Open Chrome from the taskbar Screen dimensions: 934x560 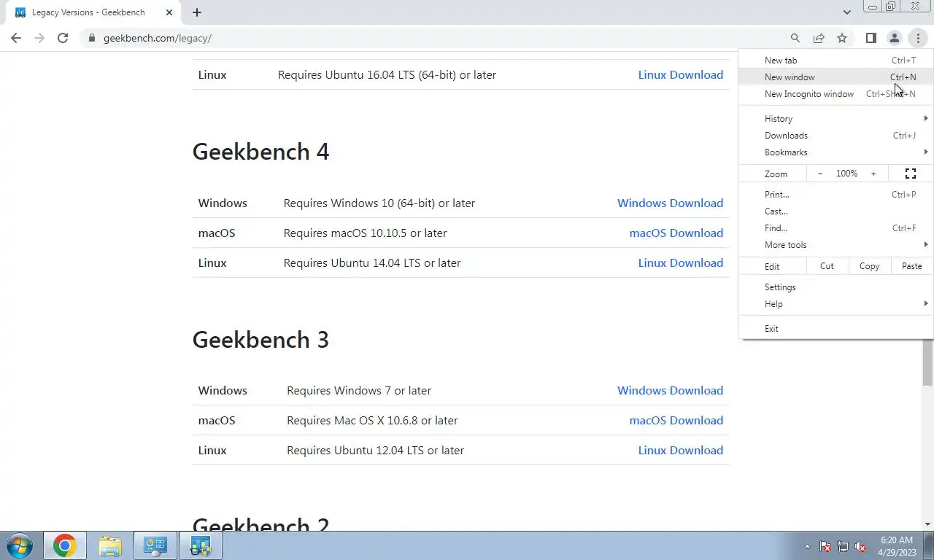point(65,545)
